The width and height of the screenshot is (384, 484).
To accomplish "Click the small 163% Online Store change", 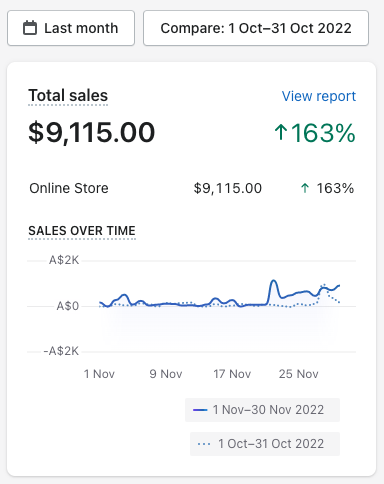I will 335,188.
